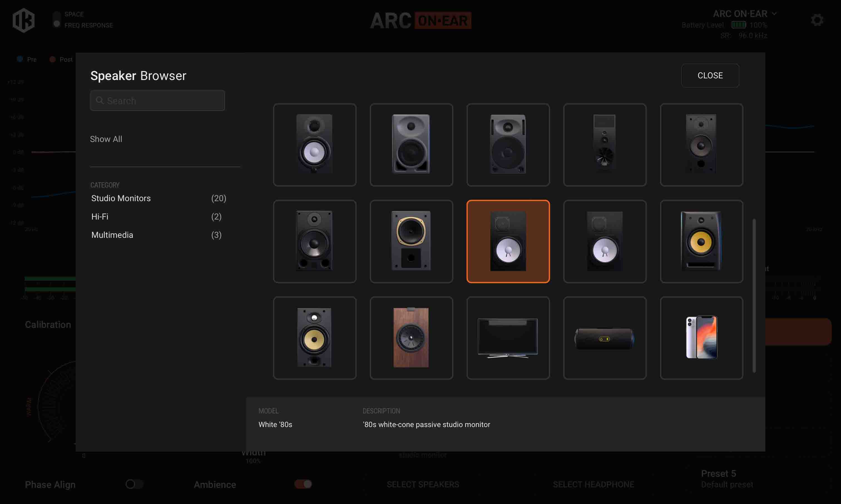
Task: Choose large black monitor with oval waveguide
Action: coord(508,145)
